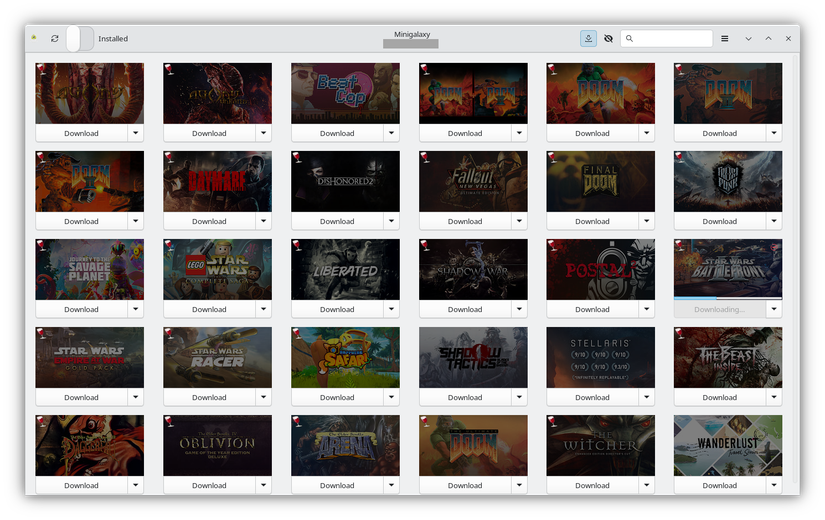
Task: Focus the search games field
Action: coord(667,38)
